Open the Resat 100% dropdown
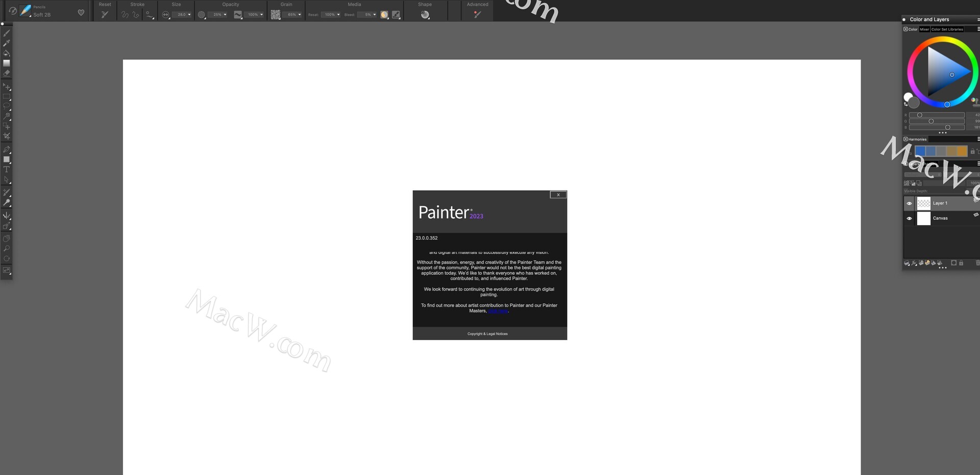This screenshot has height=475, width=980. click(338, 15)
